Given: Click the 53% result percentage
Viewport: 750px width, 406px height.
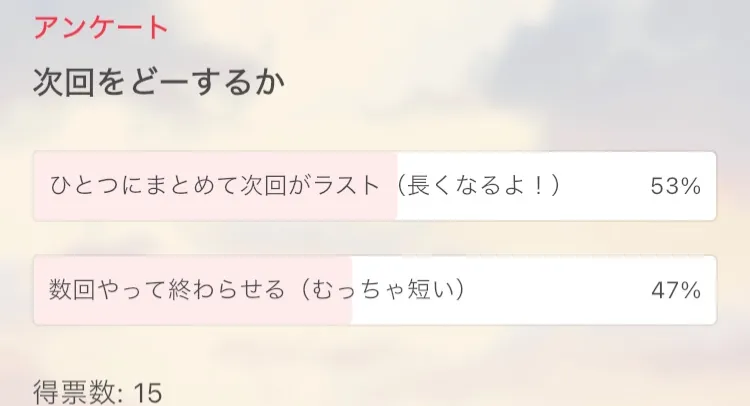Looking at the screenshot, I should click(675, 186).
